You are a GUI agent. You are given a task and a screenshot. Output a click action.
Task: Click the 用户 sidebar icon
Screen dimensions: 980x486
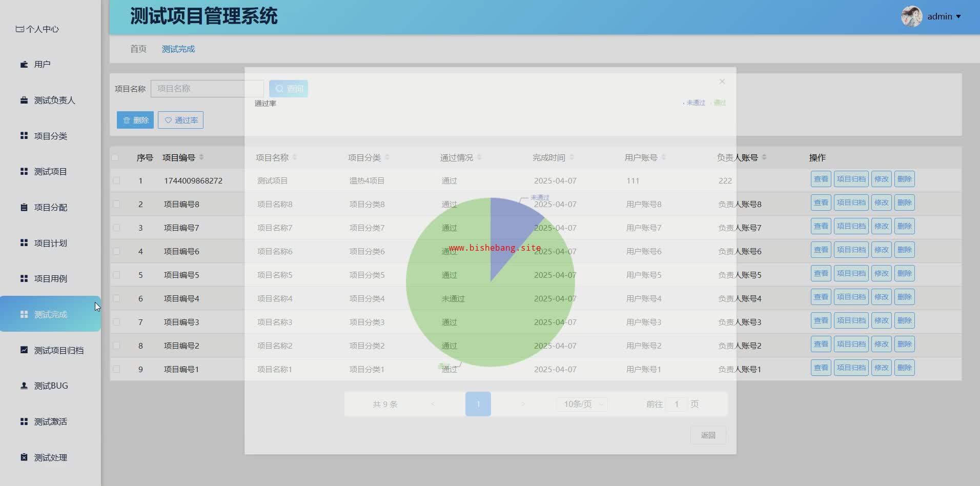[x=24, y=65]
